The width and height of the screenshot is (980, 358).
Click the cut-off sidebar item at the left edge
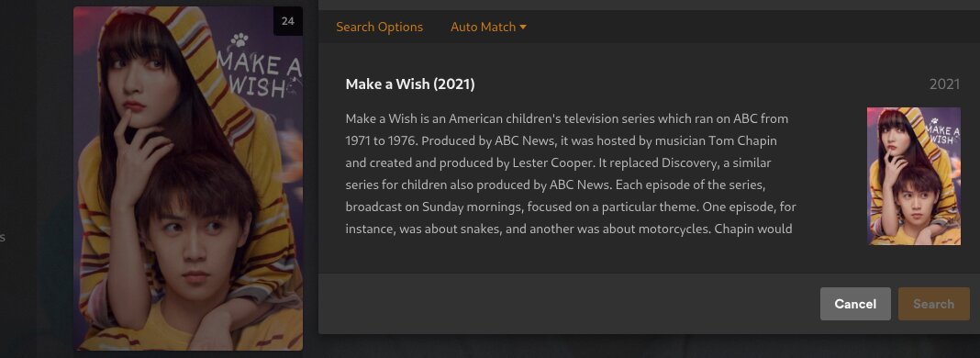3,238
